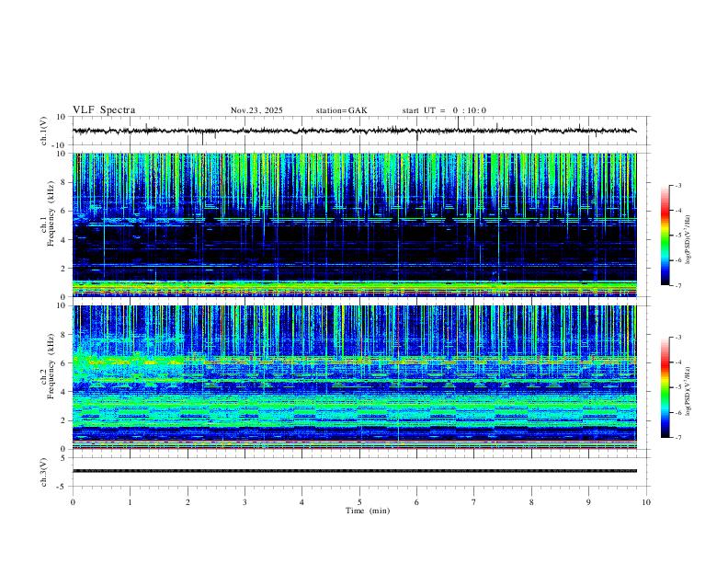
Task: Click the "-3" value on ch.1 colorbar
Action: tap(677, 186)
